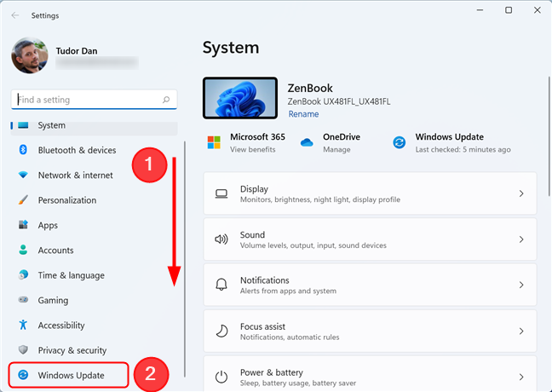Open the Sound settings card
The height and width of the screenshot is (392, 552).
(370, 239)
